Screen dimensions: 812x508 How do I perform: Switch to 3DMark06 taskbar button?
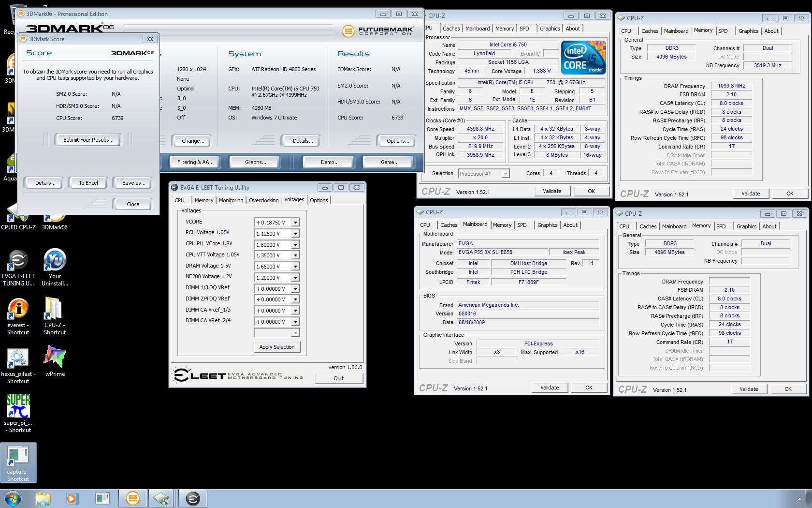132,498
